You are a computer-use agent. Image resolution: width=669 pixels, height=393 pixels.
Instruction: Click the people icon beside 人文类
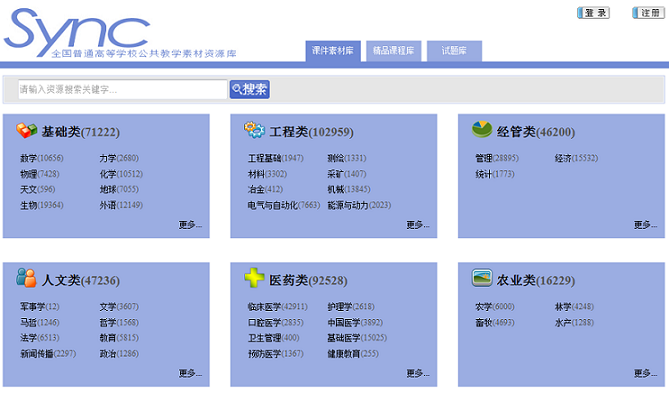click(x=26, y=278)
